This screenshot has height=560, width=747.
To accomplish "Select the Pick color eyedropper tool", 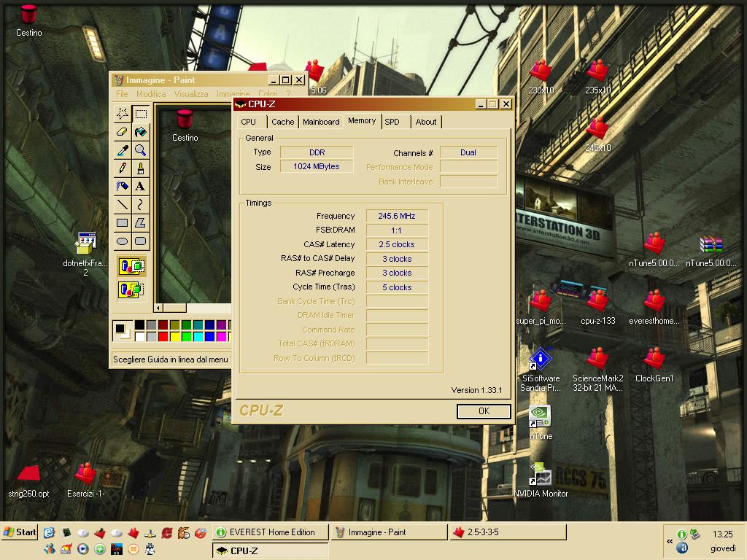I will tap(123, 150).
